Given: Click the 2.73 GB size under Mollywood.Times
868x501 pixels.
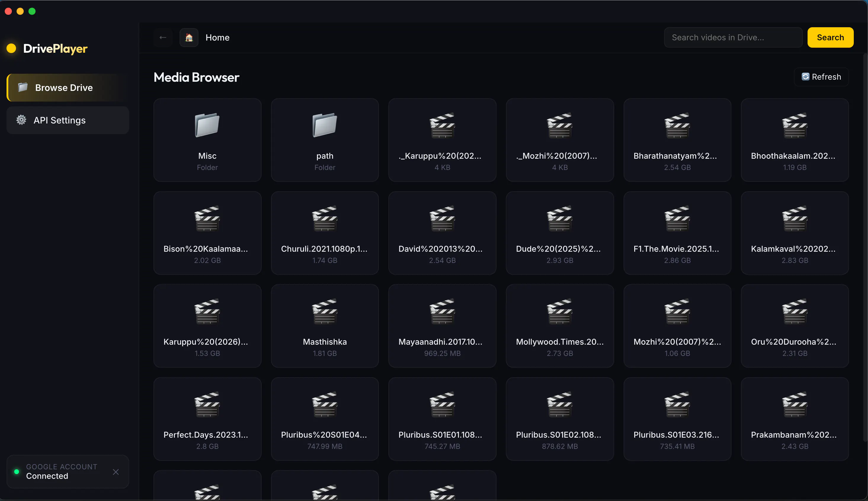Looking at the screenshot, I should coord(560,353).
